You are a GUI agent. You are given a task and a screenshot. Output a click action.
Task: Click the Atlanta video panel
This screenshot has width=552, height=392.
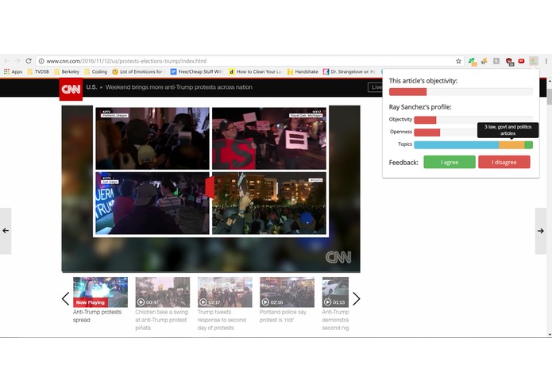269,203
